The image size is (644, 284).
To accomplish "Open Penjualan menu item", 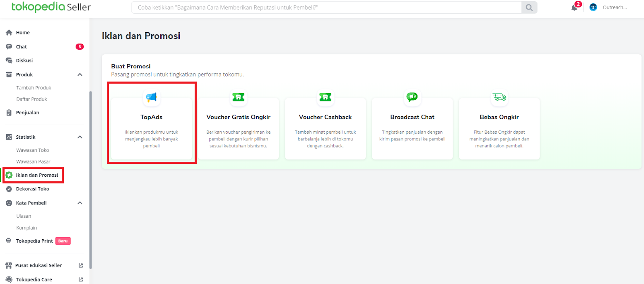I will coord(28,113).
